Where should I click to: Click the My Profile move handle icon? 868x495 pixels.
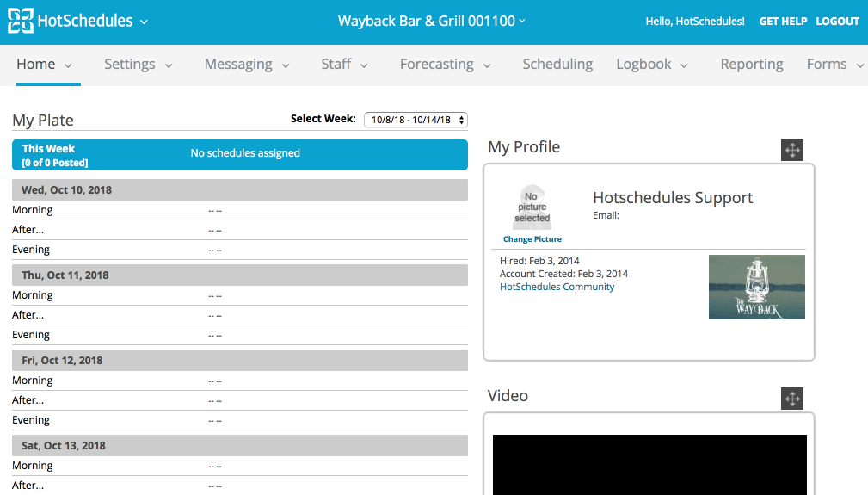coord(792,150)
